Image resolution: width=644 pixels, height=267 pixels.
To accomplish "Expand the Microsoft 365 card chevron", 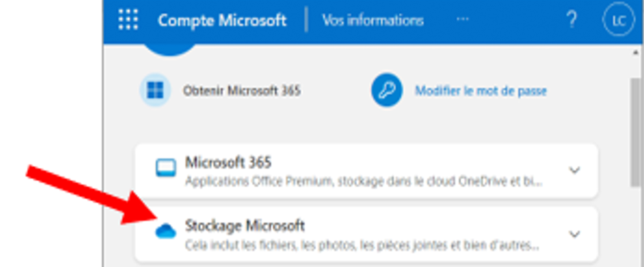I will click(x=574, y=170).
